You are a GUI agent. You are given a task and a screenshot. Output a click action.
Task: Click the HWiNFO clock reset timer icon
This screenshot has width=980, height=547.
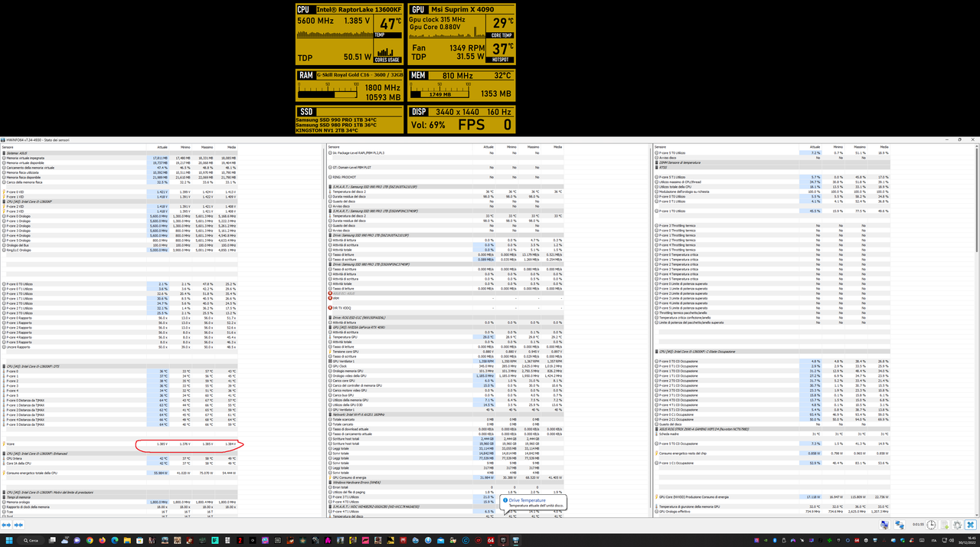coord(931,525)
